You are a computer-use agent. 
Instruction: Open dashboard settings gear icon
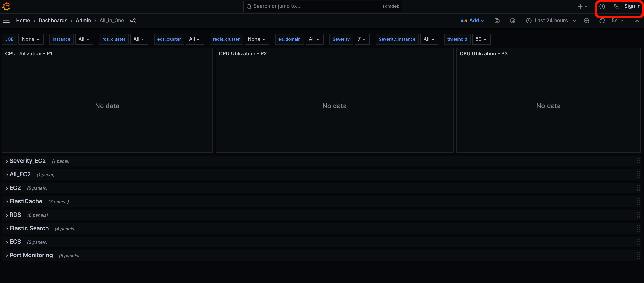click(513, 21)
